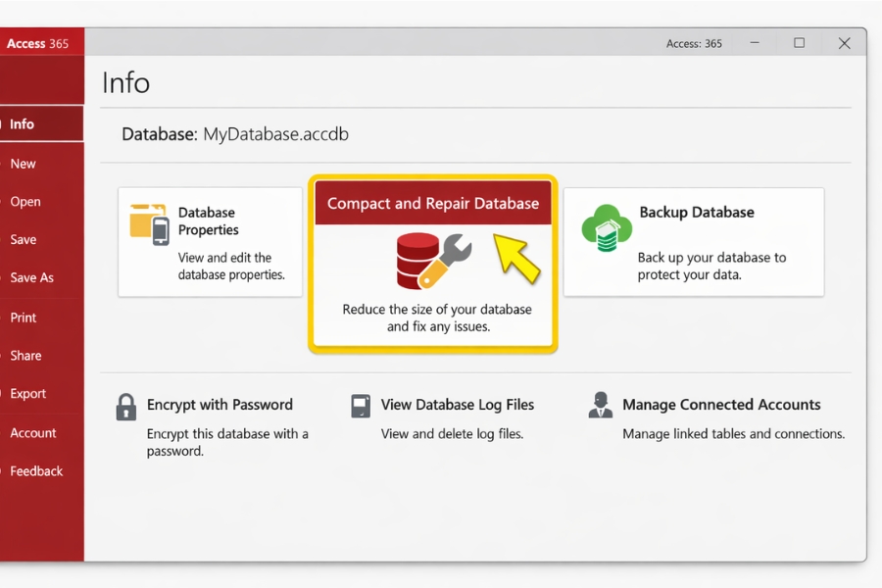Select Export from the sidebar
This screenshot has width=882, height=588.
point(28,394)
